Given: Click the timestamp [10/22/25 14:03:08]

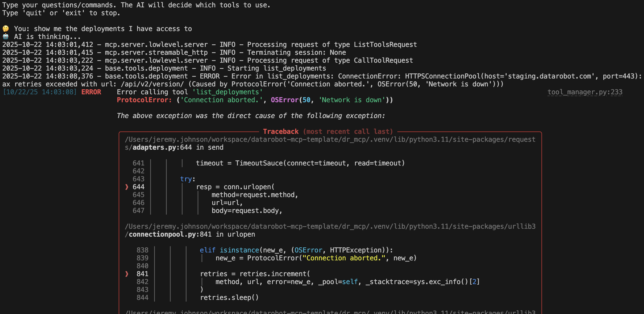Looking at the screenshot, I should pos(40,92).
